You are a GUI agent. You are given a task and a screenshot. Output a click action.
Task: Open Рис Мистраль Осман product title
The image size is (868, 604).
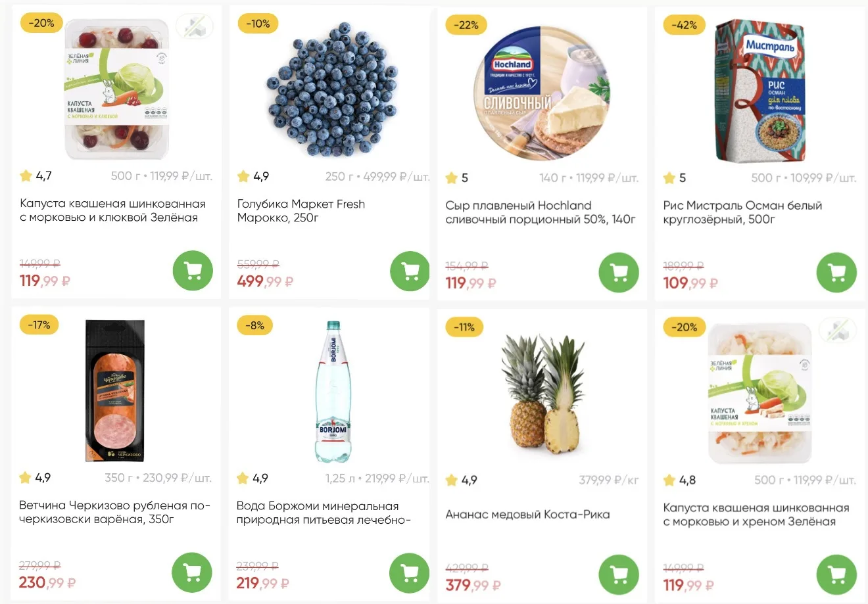(742, 212)
